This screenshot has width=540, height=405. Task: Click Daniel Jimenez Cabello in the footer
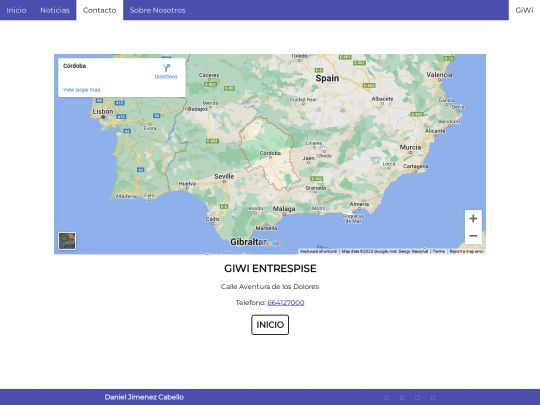[144, 397]
